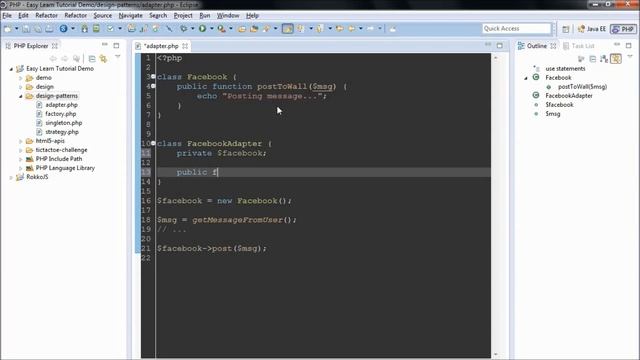
Task: Open the Window menu
Action: tap(228, 16)
